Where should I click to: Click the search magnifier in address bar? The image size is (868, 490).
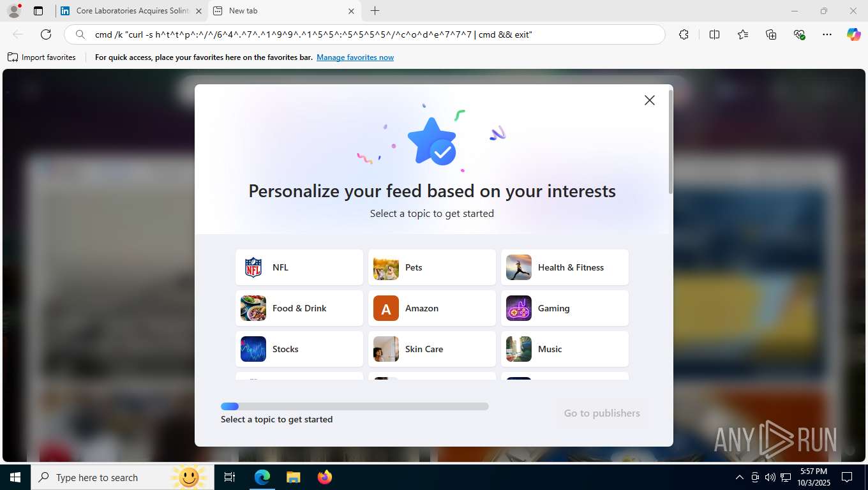[x=80, y=34]
